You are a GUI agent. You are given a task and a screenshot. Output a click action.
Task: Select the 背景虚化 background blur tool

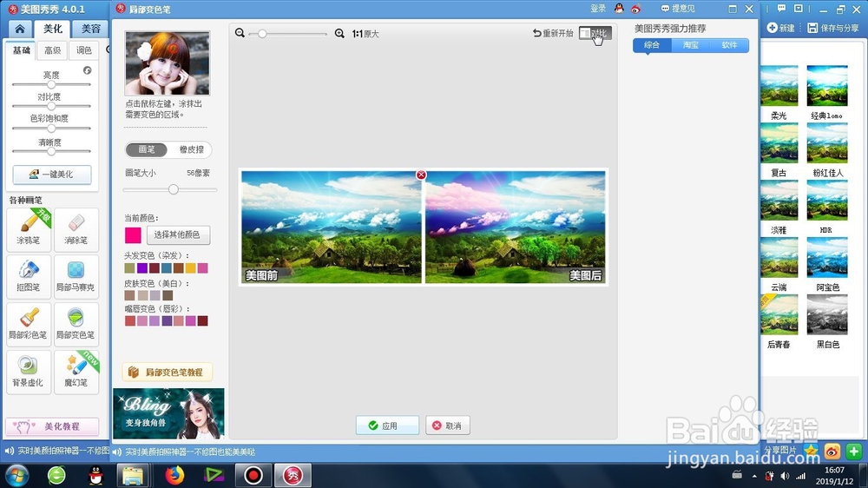[x=29, y=371]
